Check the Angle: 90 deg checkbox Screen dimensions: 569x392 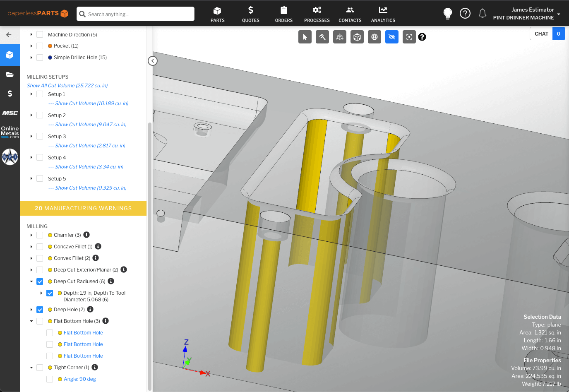[x=50, y=379]
